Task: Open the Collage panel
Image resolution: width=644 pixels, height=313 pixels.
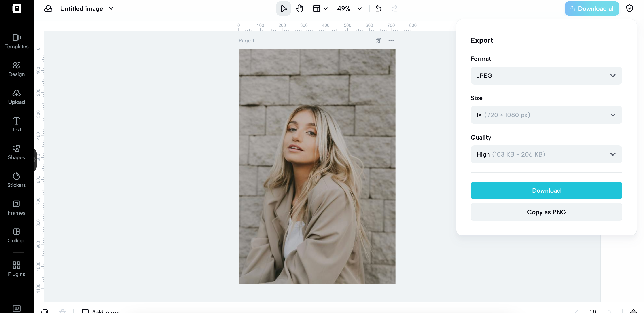Action: [17, 236]
